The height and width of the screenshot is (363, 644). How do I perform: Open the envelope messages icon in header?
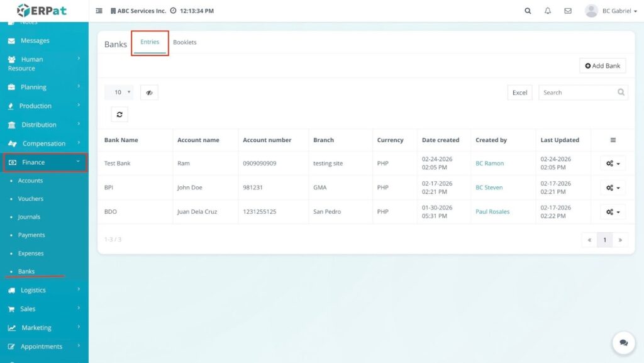(x=568, y=11)
